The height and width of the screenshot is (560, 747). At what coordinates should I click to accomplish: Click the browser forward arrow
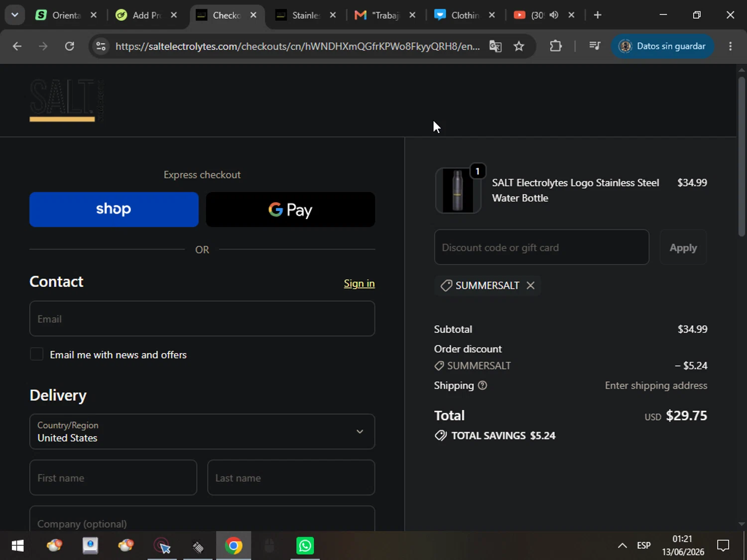click(43, 46)
